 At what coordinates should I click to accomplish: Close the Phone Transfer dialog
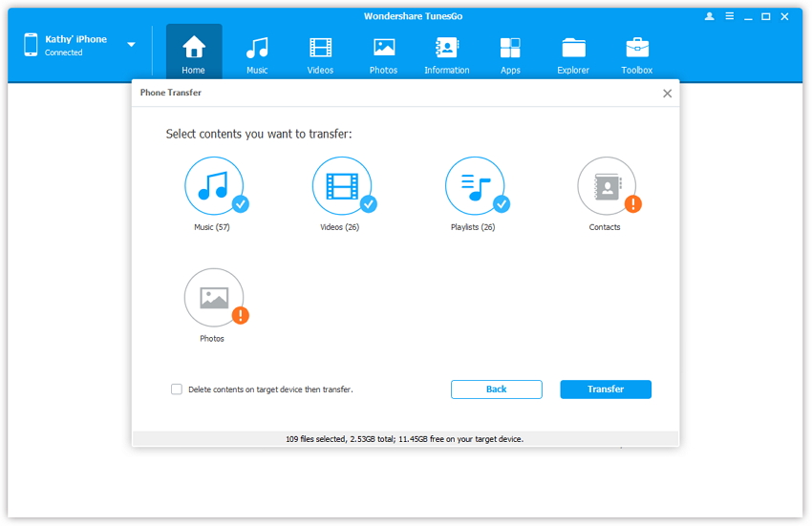pos(667,94)
